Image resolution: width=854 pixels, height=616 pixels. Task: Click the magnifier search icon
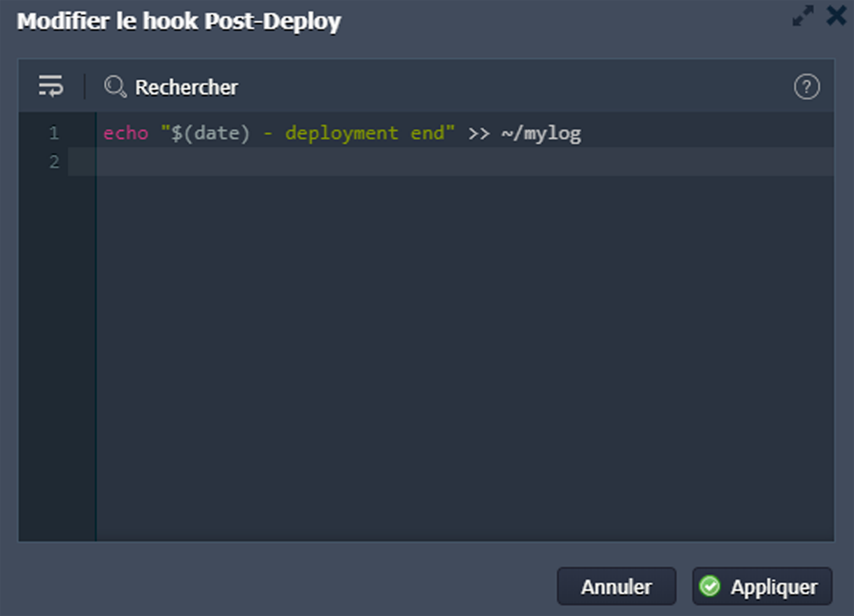click(115, 87)
